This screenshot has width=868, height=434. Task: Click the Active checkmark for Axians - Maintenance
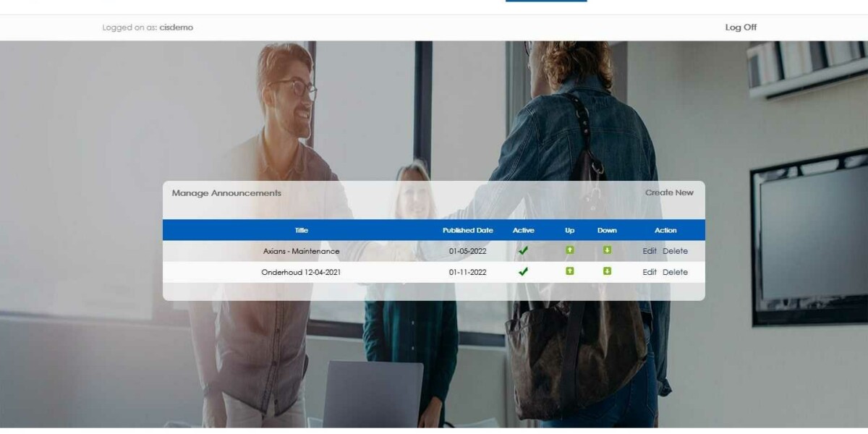pos(523,251)
